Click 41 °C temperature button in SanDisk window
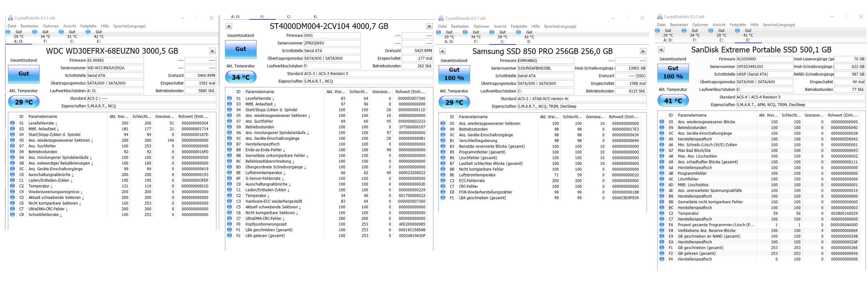Viewport: 868px width, 291px height. (673, 101)
